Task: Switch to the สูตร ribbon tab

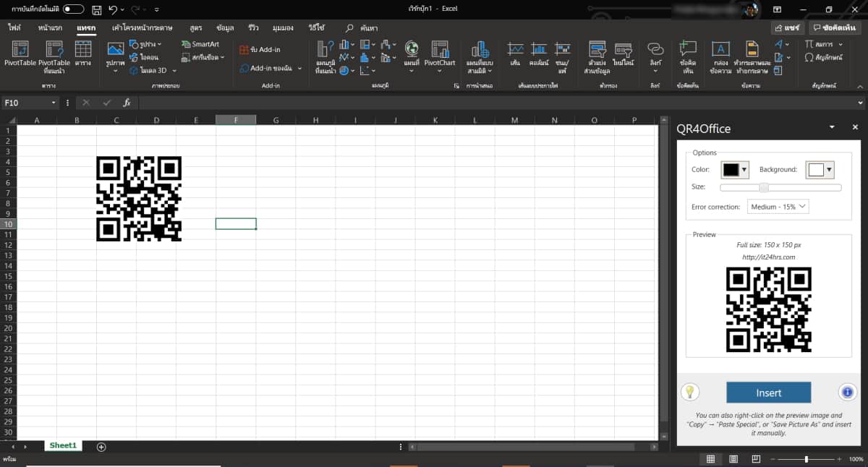Action: click(x=195, y=27)
